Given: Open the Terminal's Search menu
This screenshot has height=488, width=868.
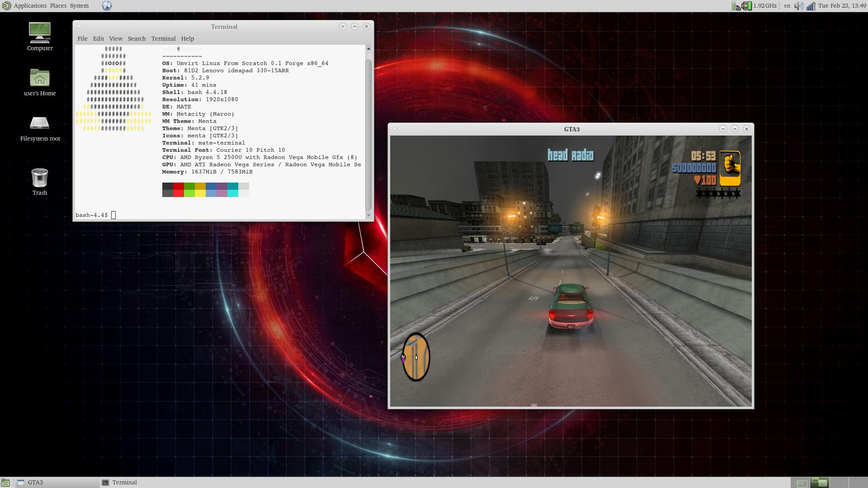Looking at the screenshot, I should pyautogui.click(x=137, y=39).
